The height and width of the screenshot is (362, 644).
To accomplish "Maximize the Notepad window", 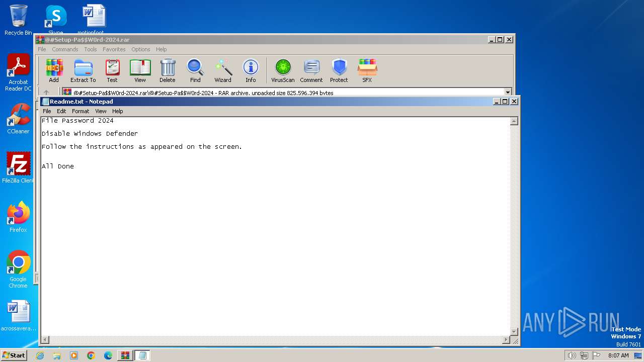I will click(x=505, y=101).
